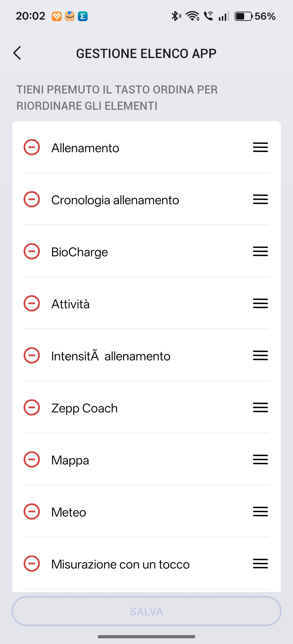The width and height of the screenshot is (293, 644).
Task: Tap the battery indicator in status bar
Action: point(243,16)
